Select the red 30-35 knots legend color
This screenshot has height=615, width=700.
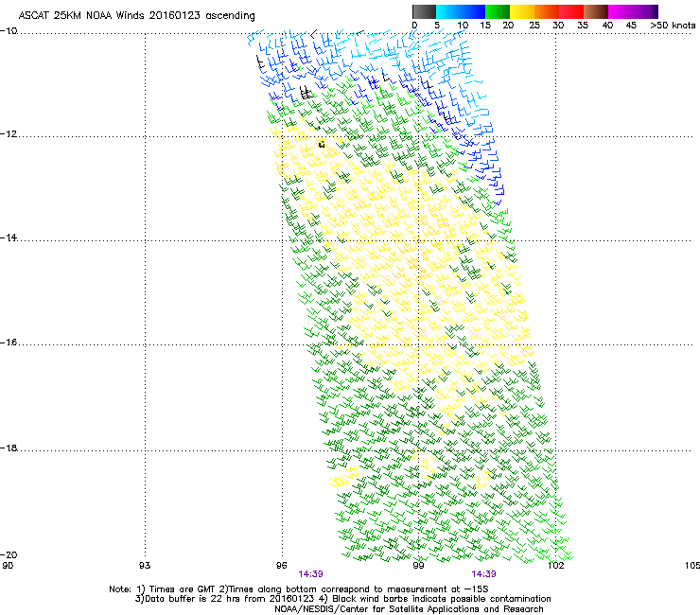pos(571,11)
